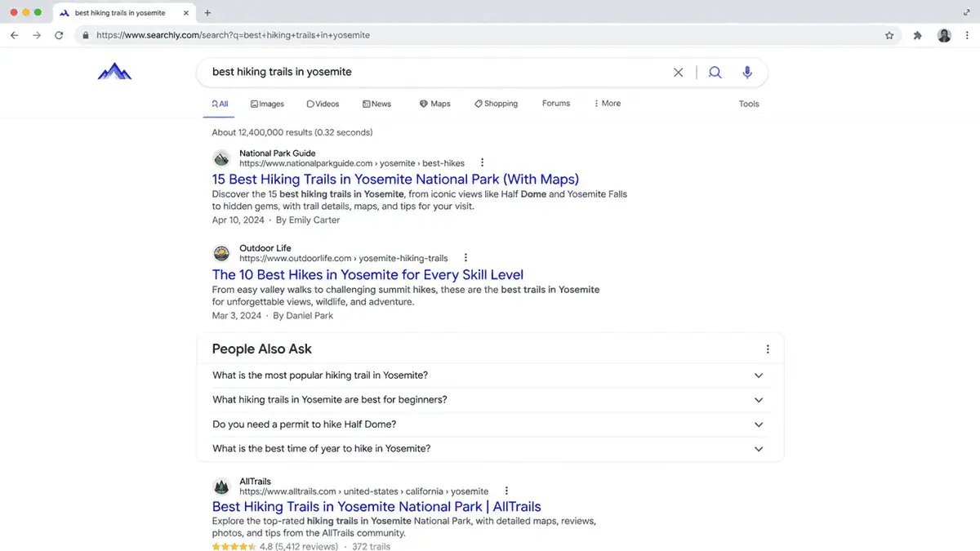Screen dimensions: 980x551
Task: Reload the page
Action: [59, 36]
